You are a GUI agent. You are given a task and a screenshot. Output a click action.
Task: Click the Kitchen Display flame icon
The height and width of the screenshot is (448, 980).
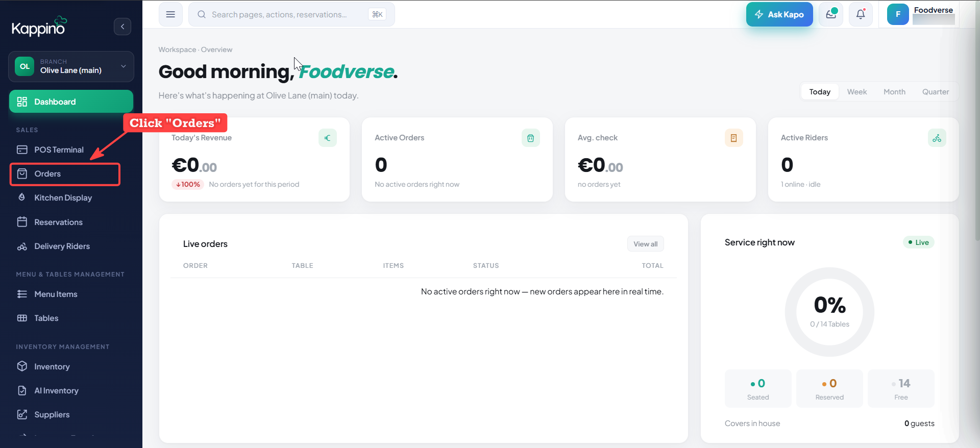click(x=22, y=197)
